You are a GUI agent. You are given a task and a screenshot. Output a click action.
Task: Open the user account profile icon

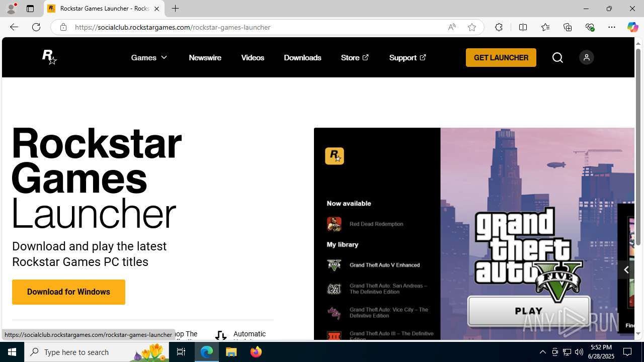click(x=586, y=57)
